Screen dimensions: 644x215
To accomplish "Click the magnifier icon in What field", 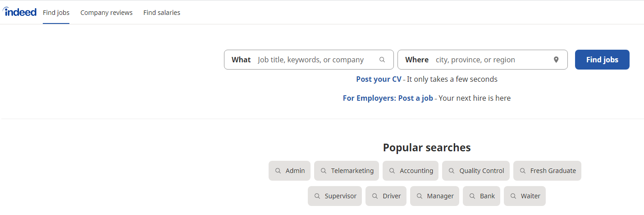I will point(382,60).
